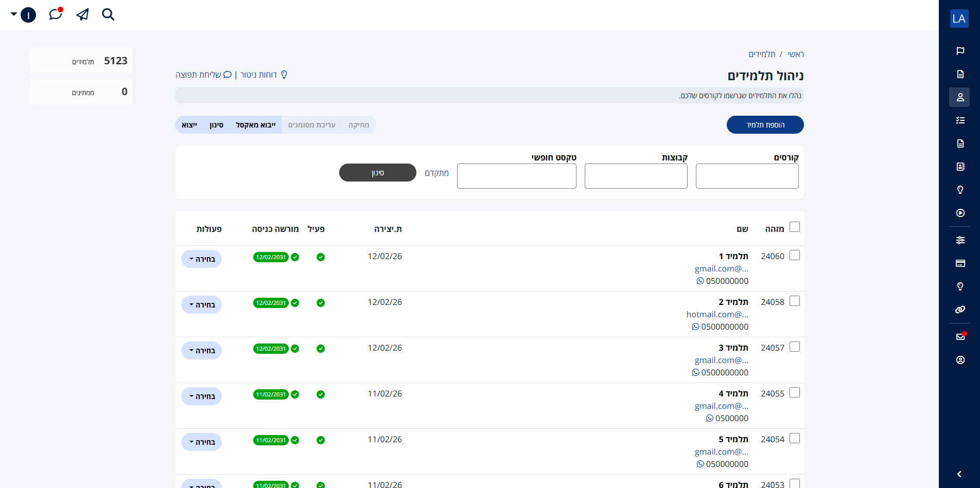
Task: Click the מתקדם advanced filter link
Action: (x=436, y=173)
